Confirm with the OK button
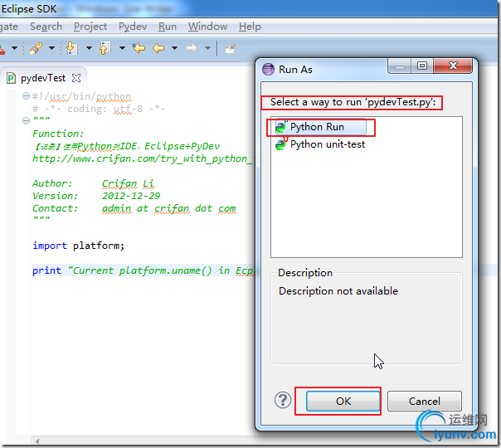The width and height of the screenshot is (501, 448). click(343, 401)
